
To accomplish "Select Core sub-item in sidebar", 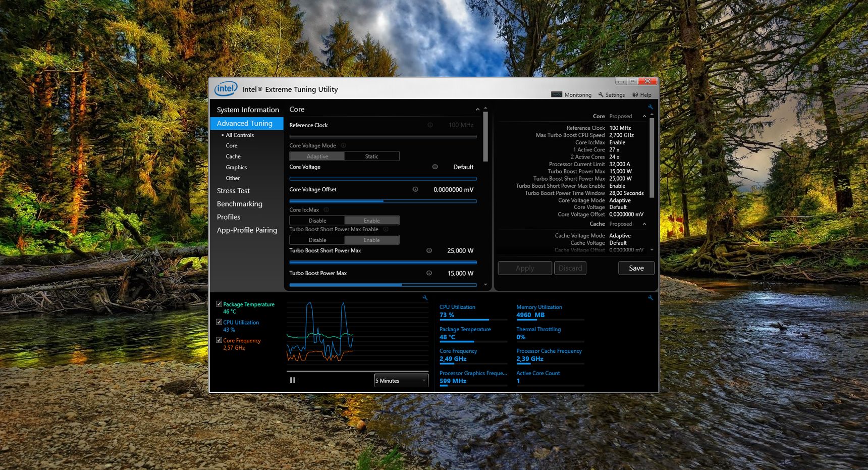I will click(x=232, y=146).
